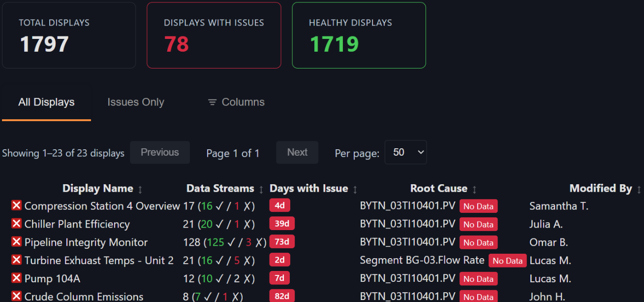644x302 pixels.
Task: Click the 73d days badge for Pipeline Integrity Monitor
Action: (x=282, y=242)
